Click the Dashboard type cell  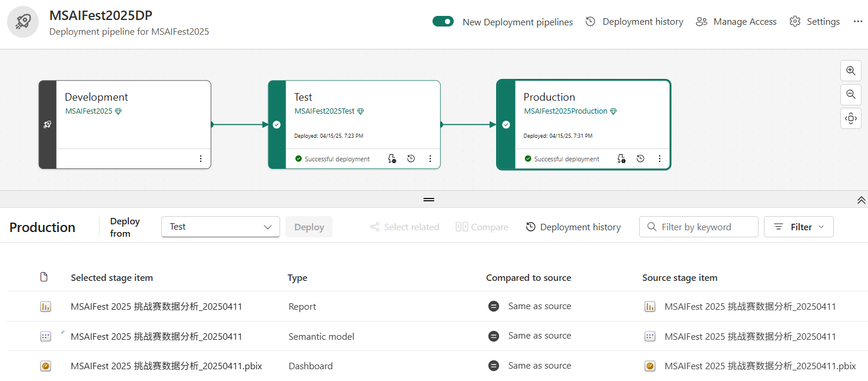(311, 366)
